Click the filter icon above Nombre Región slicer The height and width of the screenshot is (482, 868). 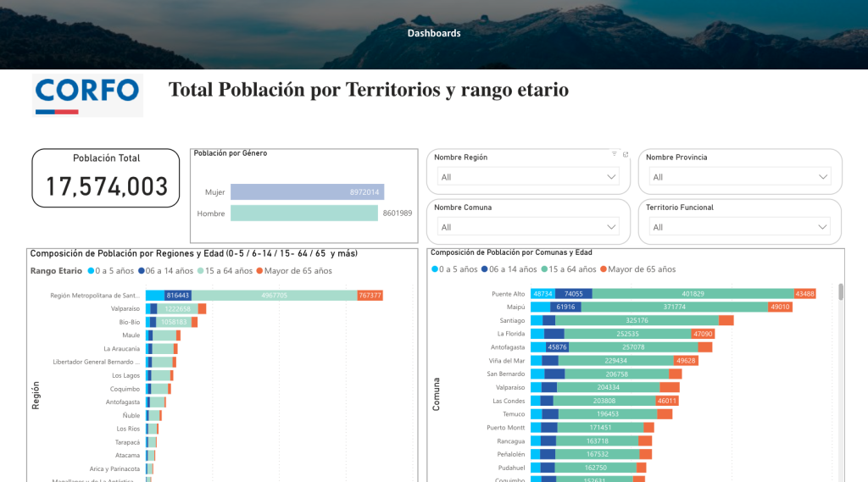tap(615, 154)
